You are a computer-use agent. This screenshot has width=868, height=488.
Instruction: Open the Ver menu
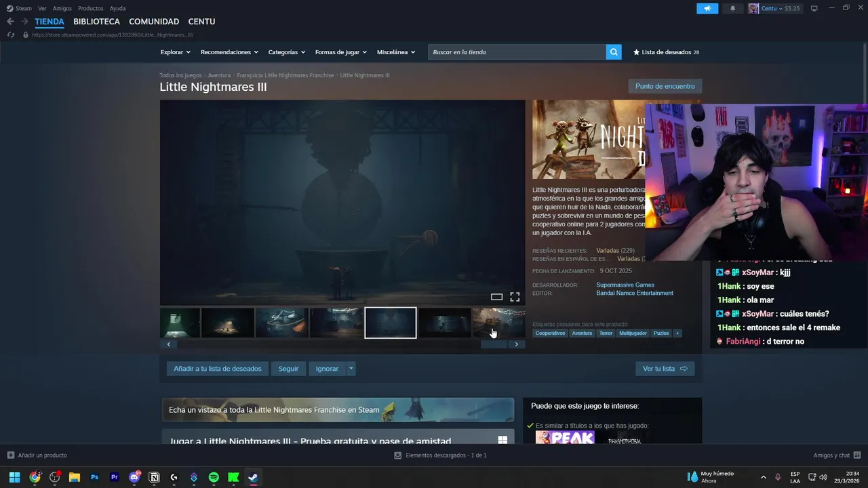point(42,8)
